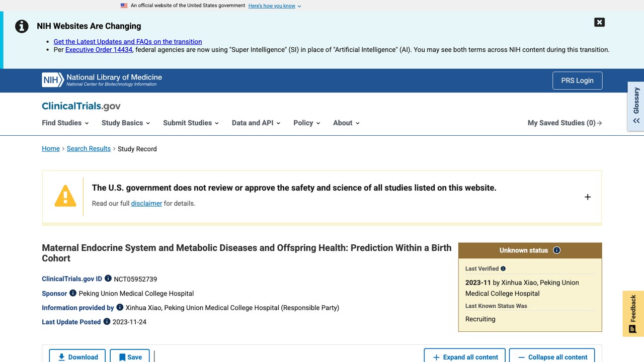Viewport: 644px width, 362px height.
Task: Open the About menu
Action: (x=346, y=123)
